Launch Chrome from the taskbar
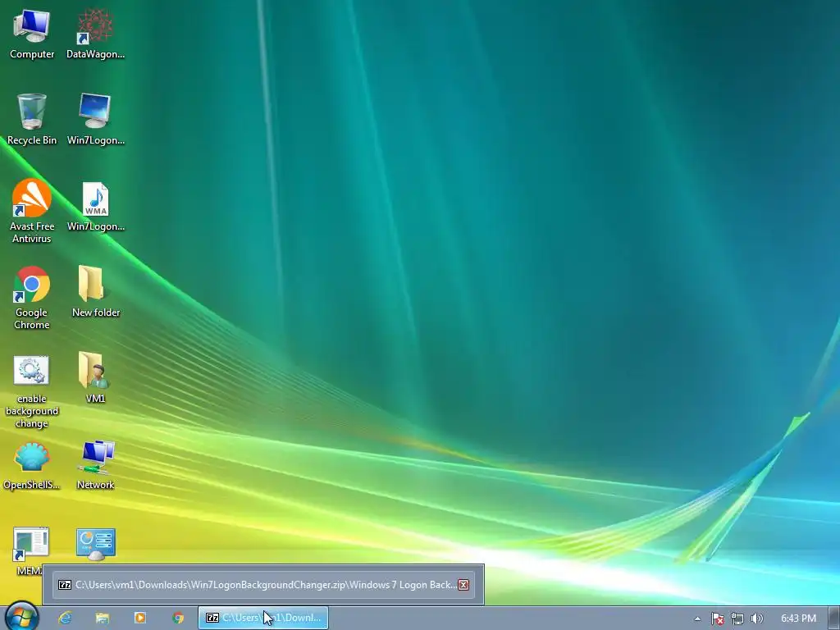 click(178, 618)
